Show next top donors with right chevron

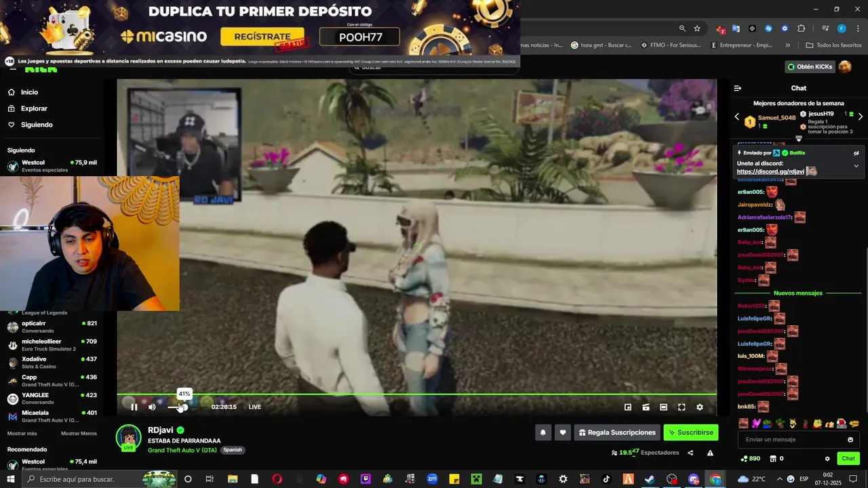click(861, 117)
